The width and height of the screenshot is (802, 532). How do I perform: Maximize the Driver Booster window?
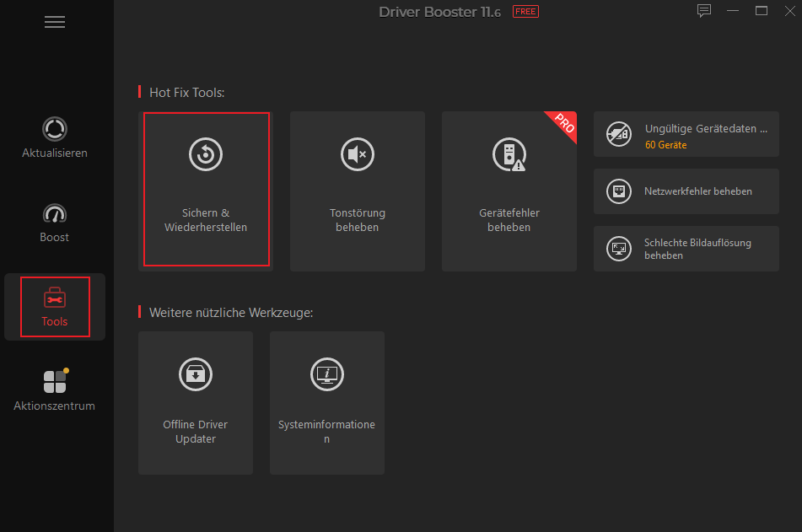762,11
